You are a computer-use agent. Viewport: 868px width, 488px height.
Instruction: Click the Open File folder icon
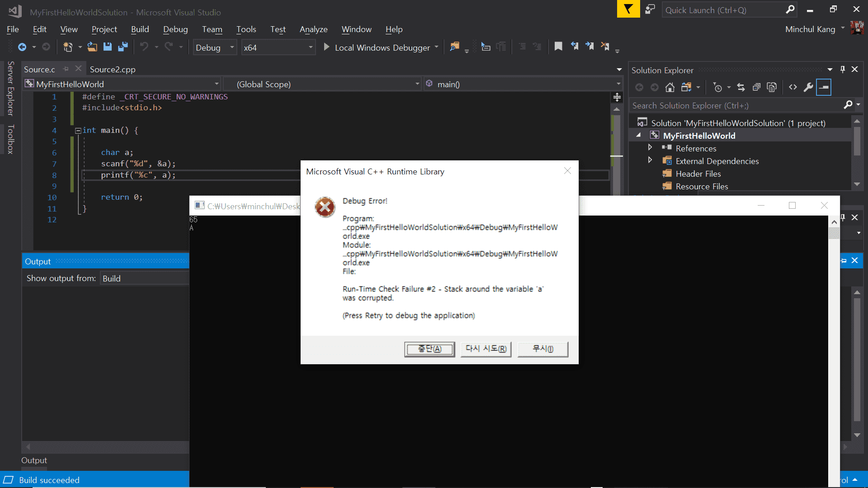tap(92, 47)
